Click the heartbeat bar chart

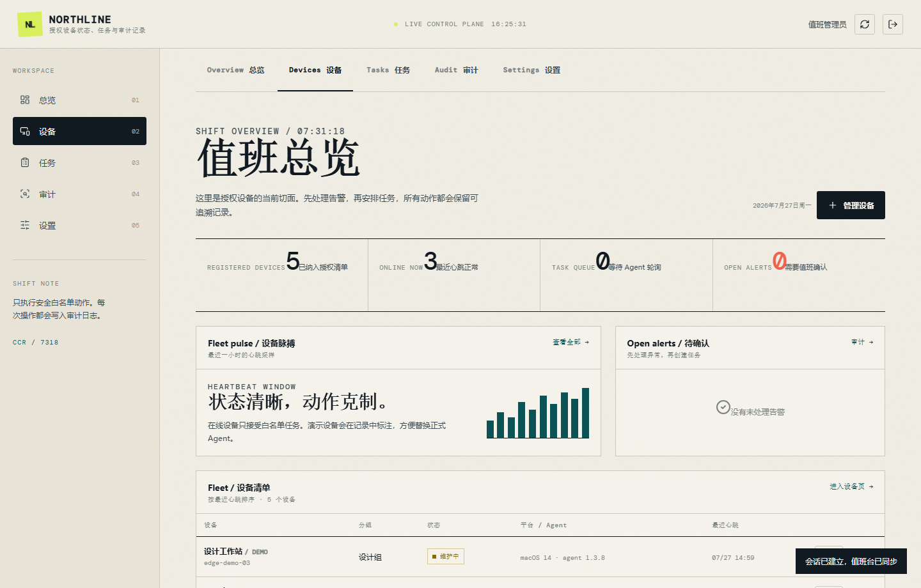tap(538, 413)
